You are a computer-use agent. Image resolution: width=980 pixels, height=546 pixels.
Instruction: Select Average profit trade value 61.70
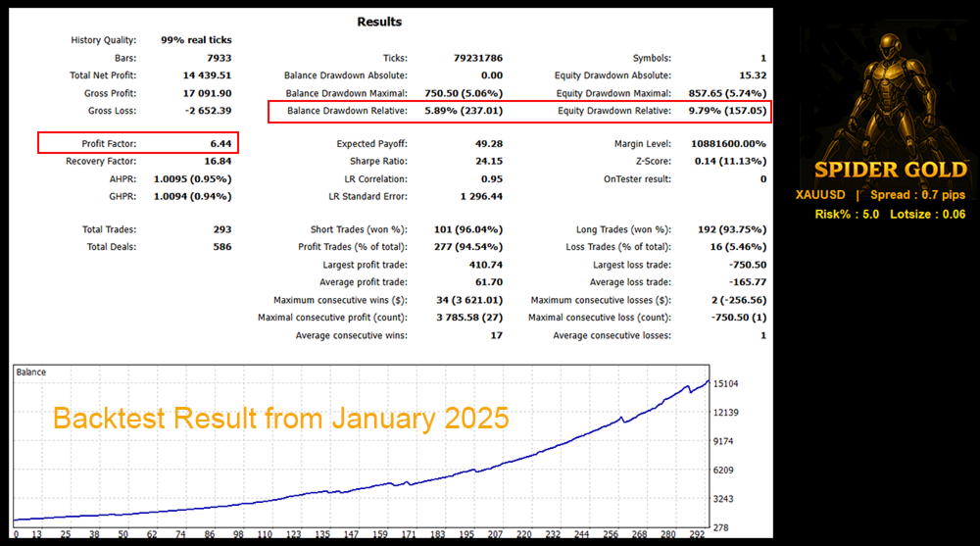pyautogui.click(x=489, y=282)
